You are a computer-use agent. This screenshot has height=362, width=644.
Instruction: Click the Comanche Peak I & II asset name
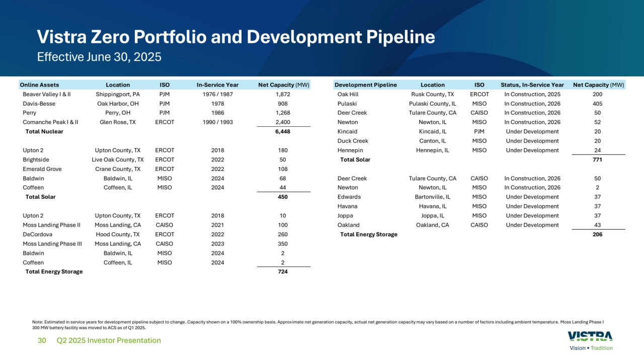[x=50, y=122]
